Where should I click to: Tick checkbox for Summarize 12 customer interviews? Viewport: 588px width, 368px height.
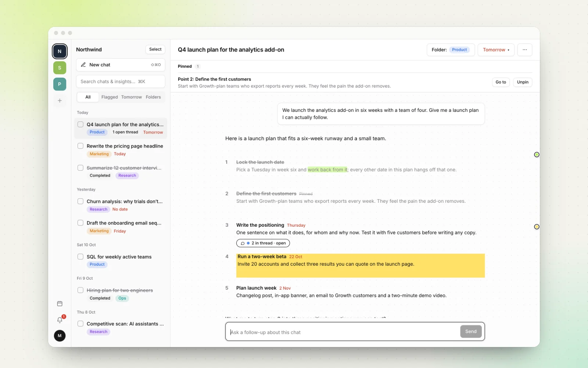click(x=80, y=168)
